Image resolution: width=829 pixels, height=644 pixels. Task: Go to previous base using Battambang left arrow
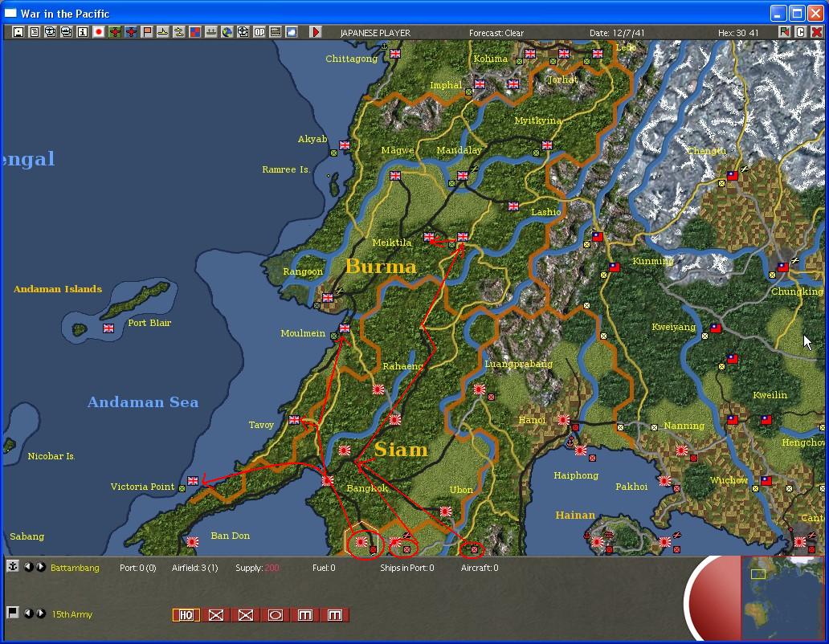29,567
